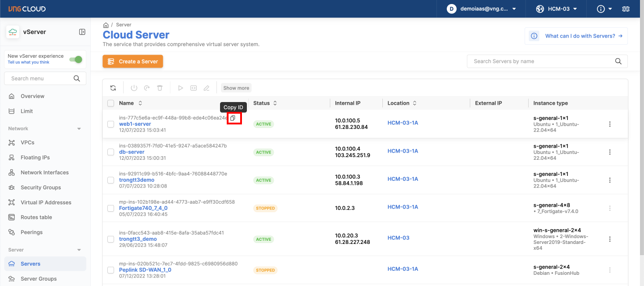Open actions menu for db-server row
The height and width of the screenshot is (286, 644).
(610, 152)
